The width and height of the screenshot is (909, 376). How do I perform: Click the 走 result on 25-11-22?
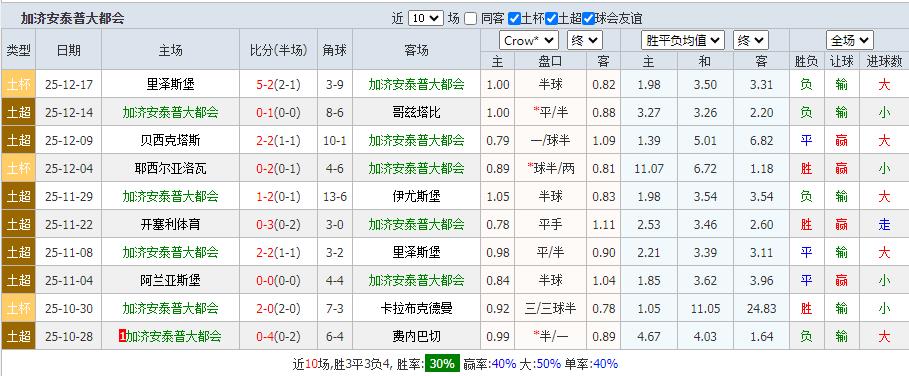884,224
